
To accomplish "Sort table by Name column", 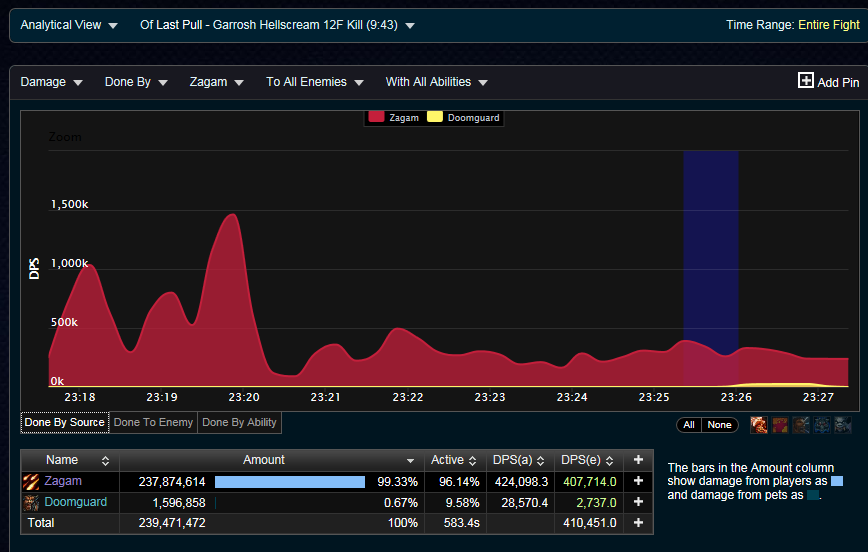I will [70, 460].
